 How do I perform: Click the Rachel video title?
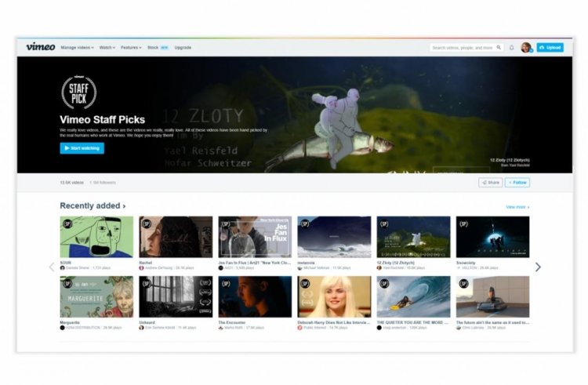pos(146,263)
